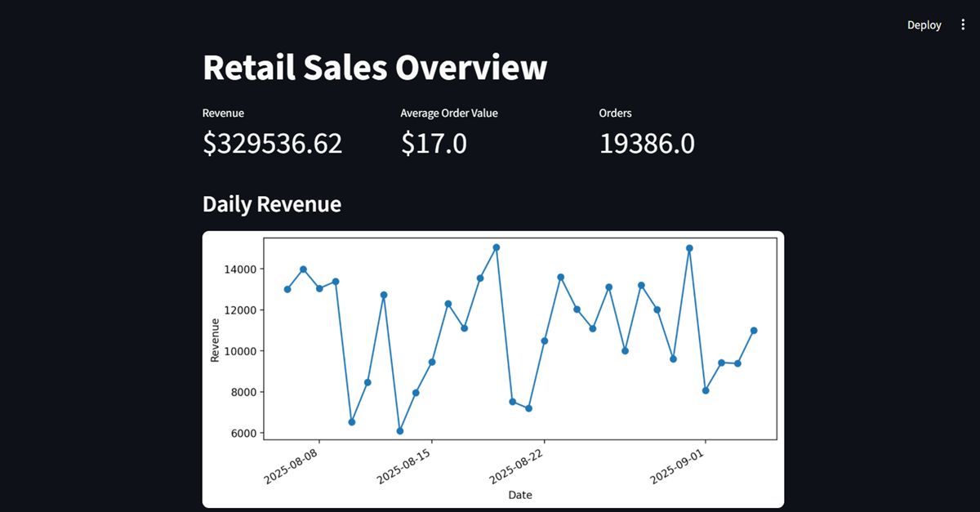
Task: Click the first data point of the line chart
Action: coord(287,288)
